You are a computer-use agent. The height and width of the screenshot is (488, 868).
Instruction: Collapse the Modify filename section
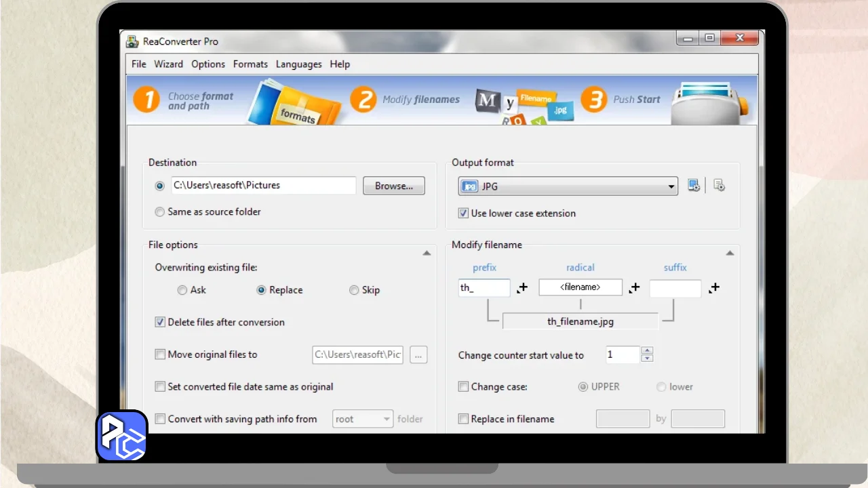730,253
